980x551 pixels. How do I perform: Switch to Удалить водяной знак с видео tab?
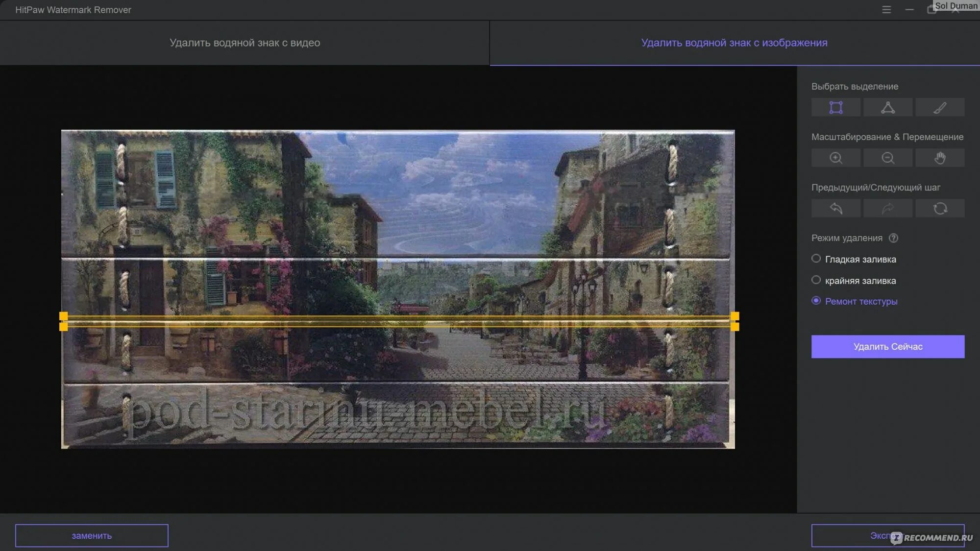point(245,43)
